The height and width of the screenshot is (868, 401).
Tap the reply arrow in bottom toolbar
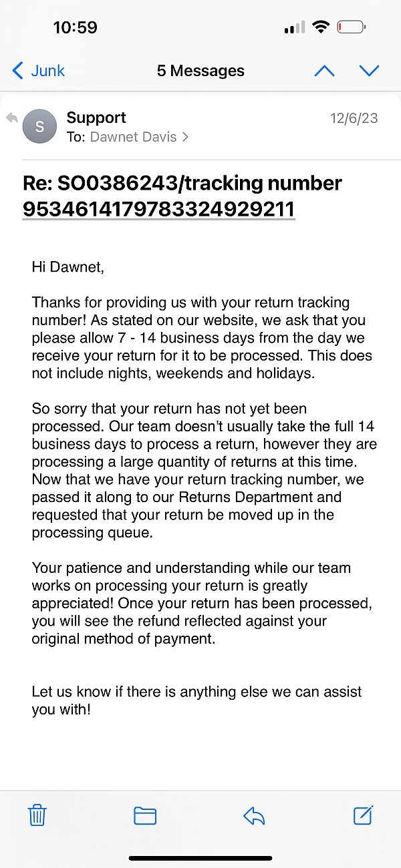click(254, 815)
